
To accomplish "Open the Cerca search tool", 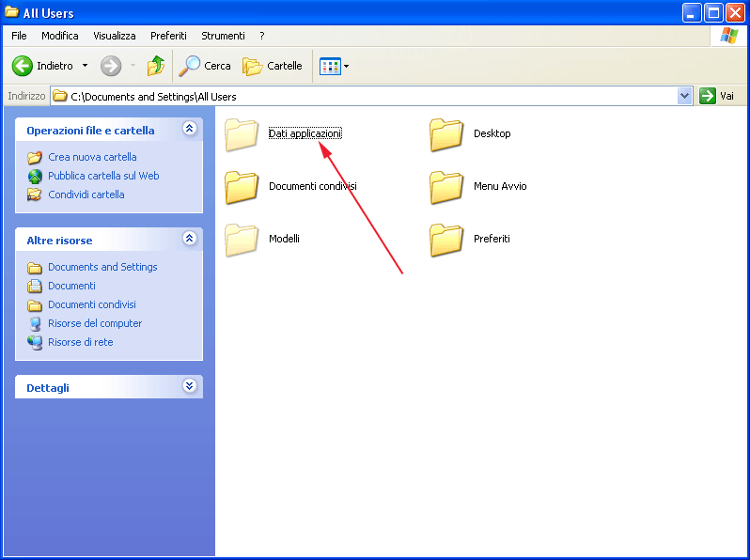I will [205, 66].
